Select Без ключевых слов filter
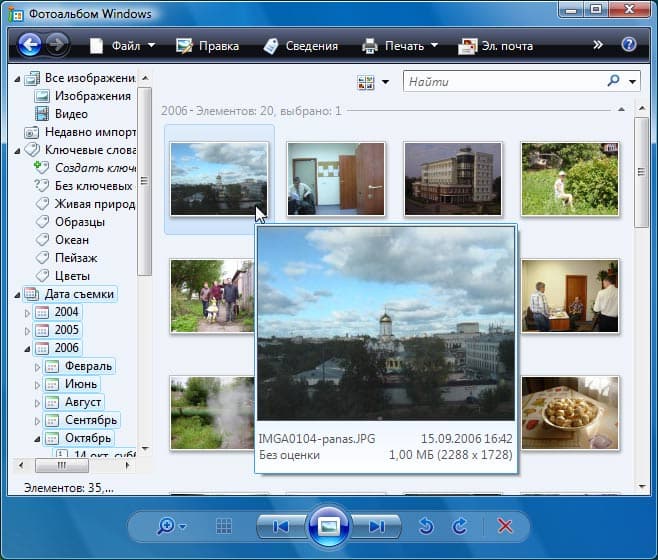This screenshot has width=658, height=560. pos(94,186)
